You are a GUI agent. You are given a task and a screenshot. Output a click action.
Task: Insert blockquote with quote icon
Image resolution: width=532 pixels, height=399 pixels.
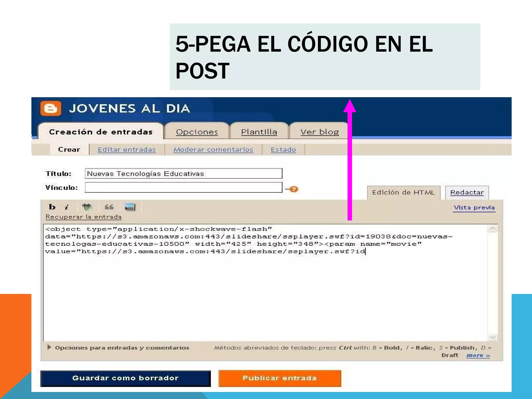109,207
